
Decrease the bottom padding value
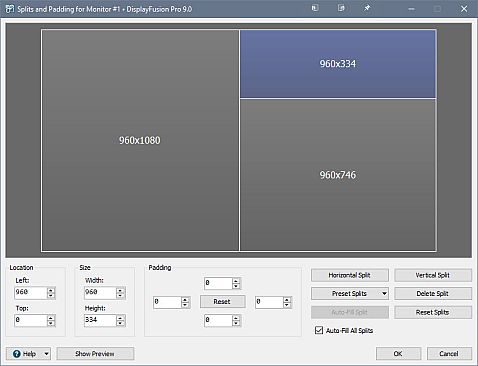pyautogui.click(x=236, y=323)
